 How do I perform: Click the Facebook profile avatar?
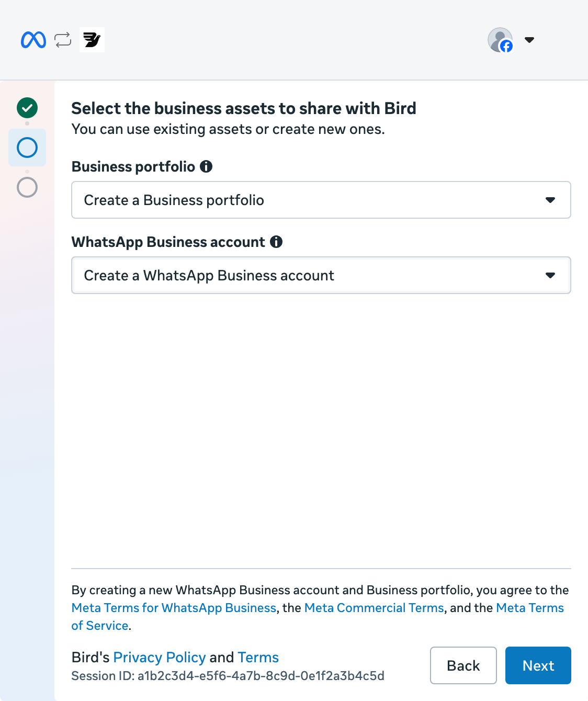[500, 40]
